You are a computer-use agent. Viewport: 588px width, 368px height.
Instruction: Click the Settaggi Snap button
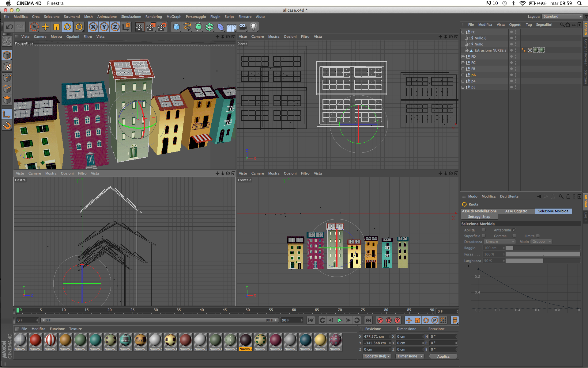(479, 217)
